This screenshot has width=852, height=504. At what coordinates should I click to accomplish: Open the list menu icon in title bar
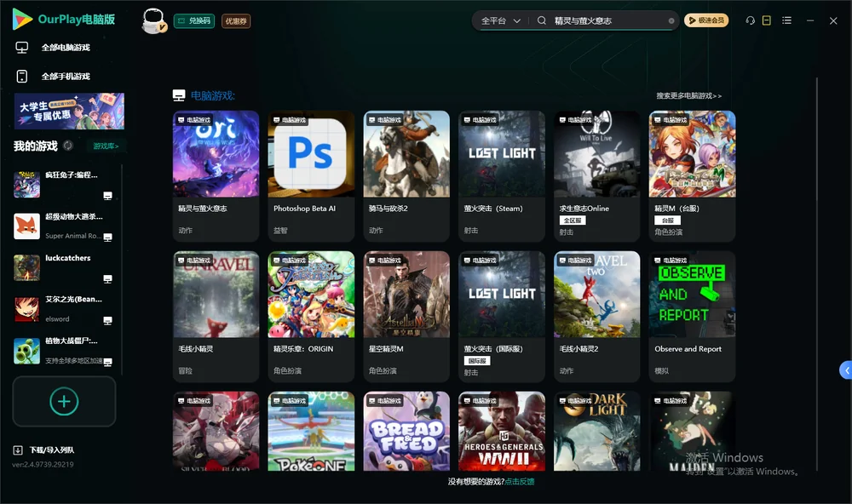786,20
